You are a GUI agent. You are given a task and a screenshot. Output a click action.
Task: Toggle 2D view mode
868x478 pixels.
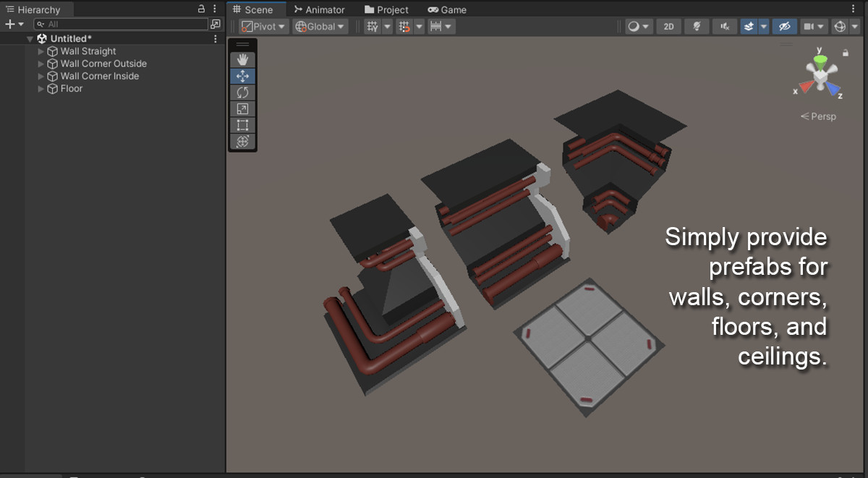point(668,27)
